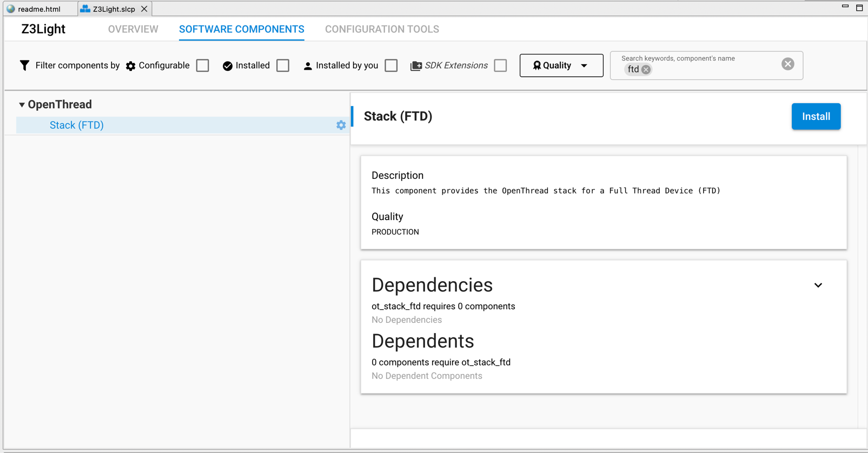Image resolution: width=868 pixels, height=453 pixels.
Task: Click 'ot_stack_ftd requires 0 components' text
Action: (443, 306)
